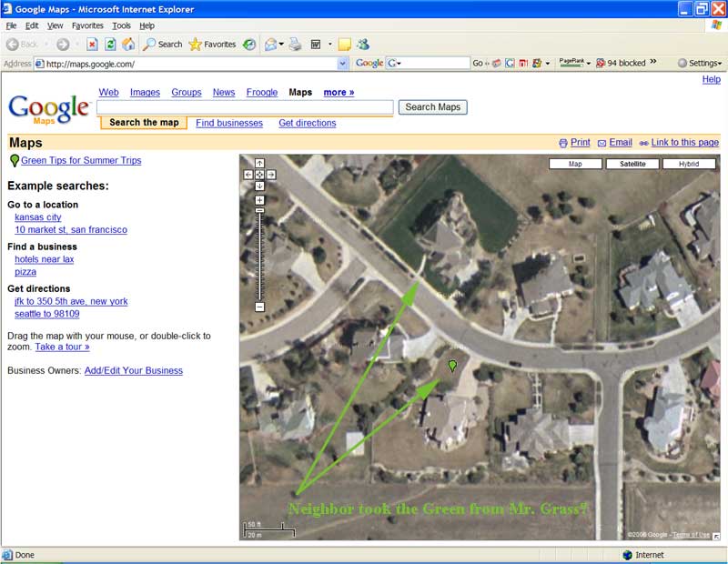This screenshot has width=728, height=564.
Task: Open Green Tips for Summer Trips
Action: [x=81, y=160]
